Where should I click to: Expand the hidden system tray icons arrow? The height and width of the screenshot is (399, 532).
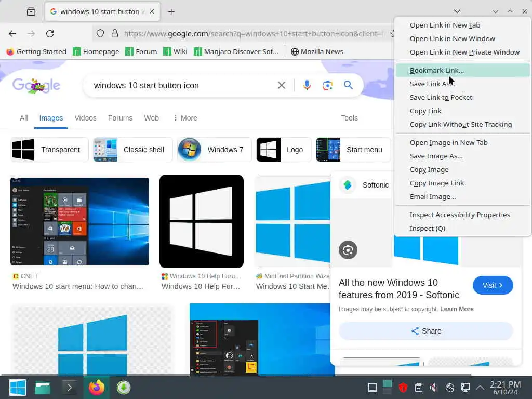tap(480, 388)
